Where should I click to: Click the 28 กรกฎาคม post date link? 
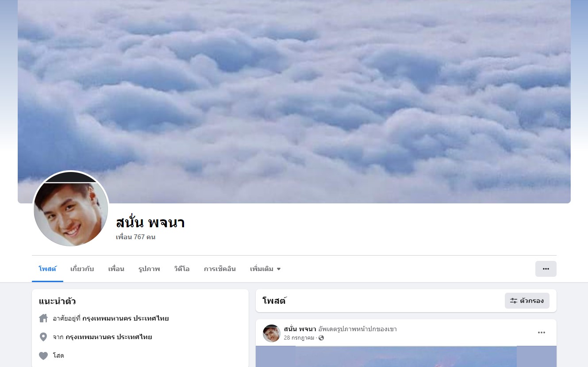coord(299,338)
